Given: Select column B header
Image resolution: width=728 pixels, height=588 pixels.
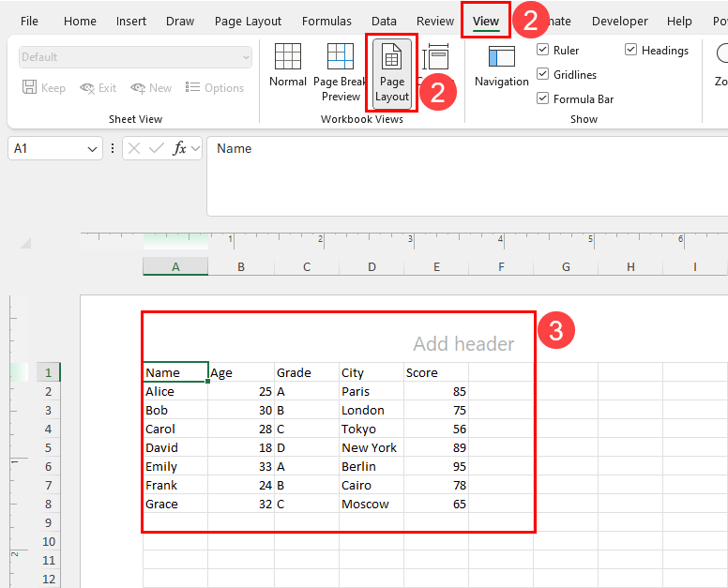Looking at the screenshot, I should (241, 267).
